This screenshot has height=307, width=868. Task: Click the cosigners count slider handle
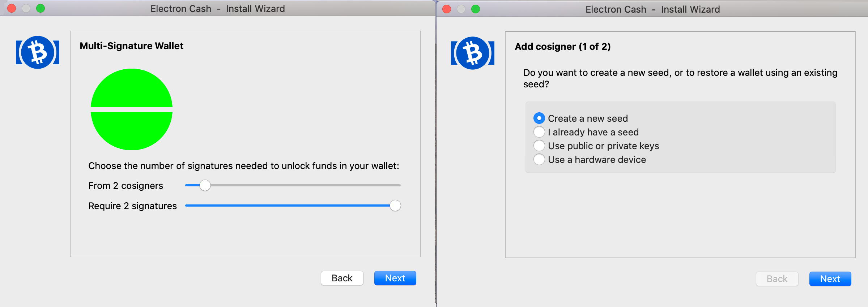pos(205,185)
